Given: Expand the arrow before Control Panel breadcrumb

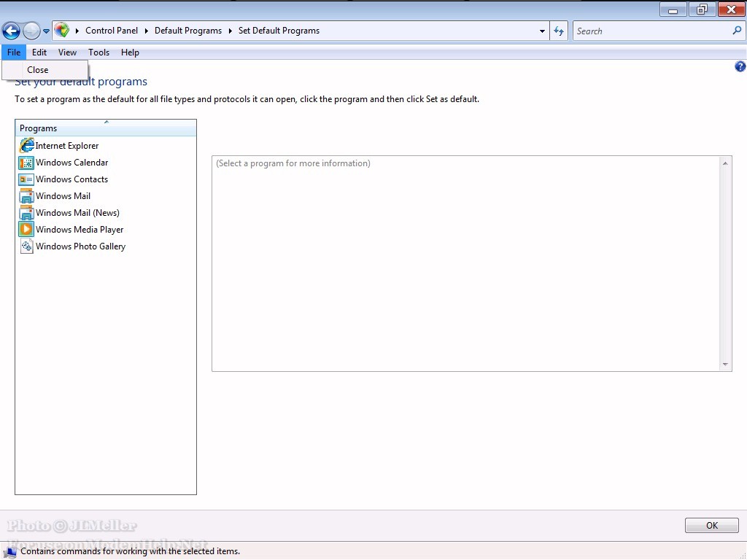Looking at the screenshot, I should click(x=77, y=31).
